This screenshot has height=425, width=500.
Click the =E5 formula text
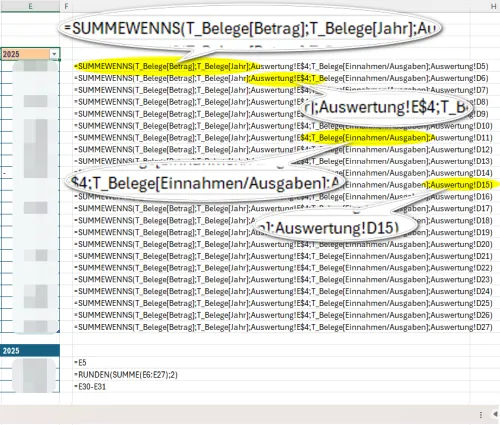pyautogui.click(x=80, y=362)
